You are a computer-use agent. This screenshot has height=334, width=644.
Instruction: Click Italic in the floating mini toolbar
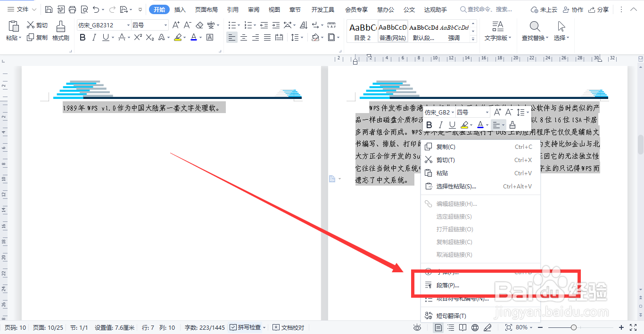point(441,125)
